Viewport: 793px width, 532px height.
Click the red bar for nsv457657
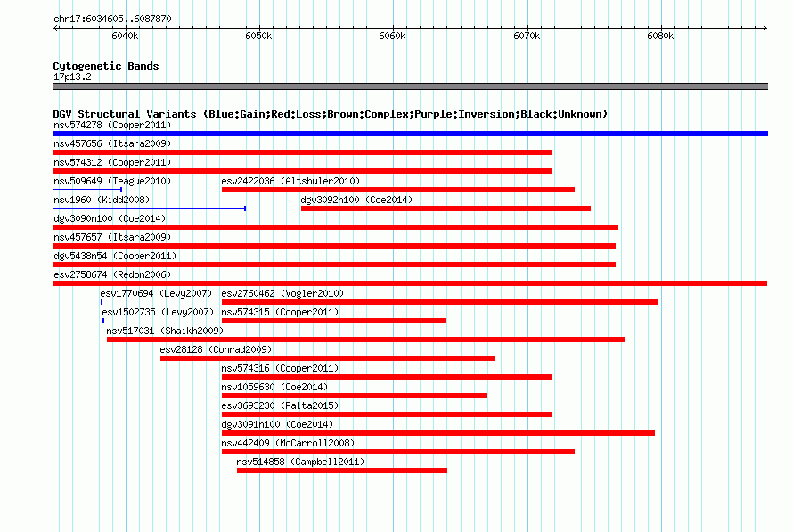click(x=334, y=246)
